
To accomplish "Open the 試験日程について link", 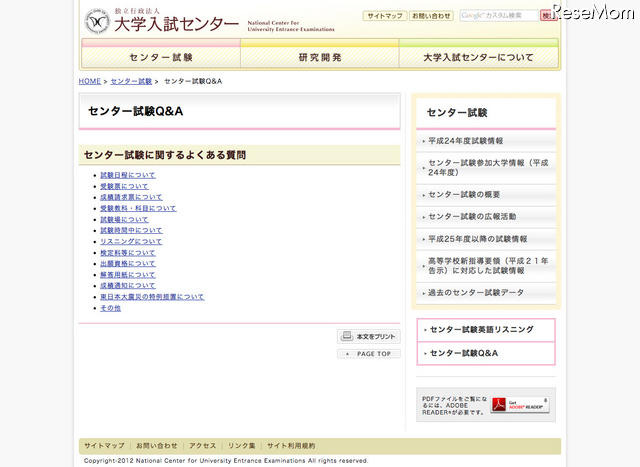I will (128, 175).
